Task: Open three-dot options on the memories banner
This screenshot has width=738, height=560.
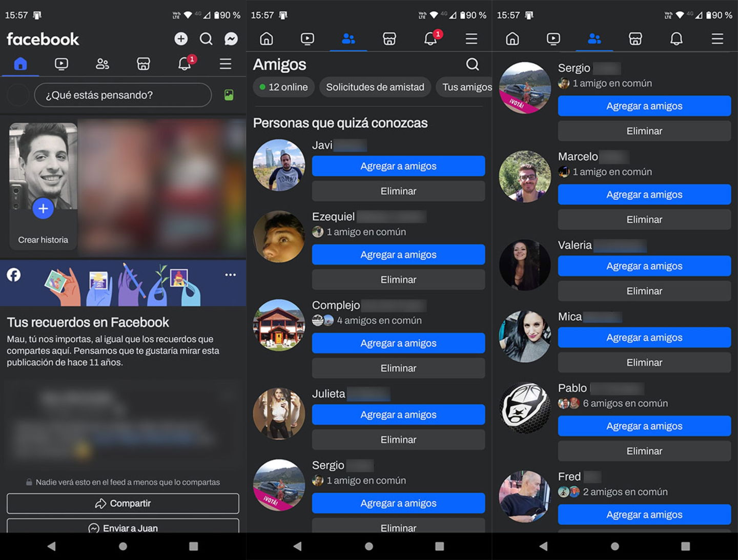Action: pos(231,275)
